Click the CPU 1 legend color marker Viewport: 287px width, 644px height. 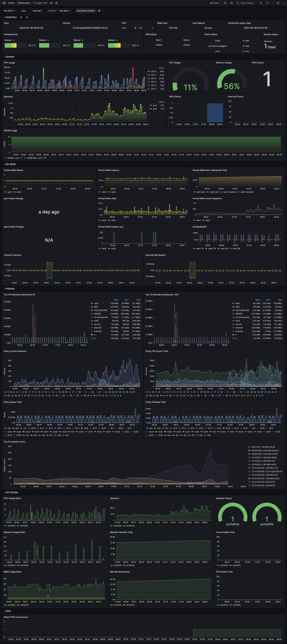pyautogui.click(x=149, y=75)
